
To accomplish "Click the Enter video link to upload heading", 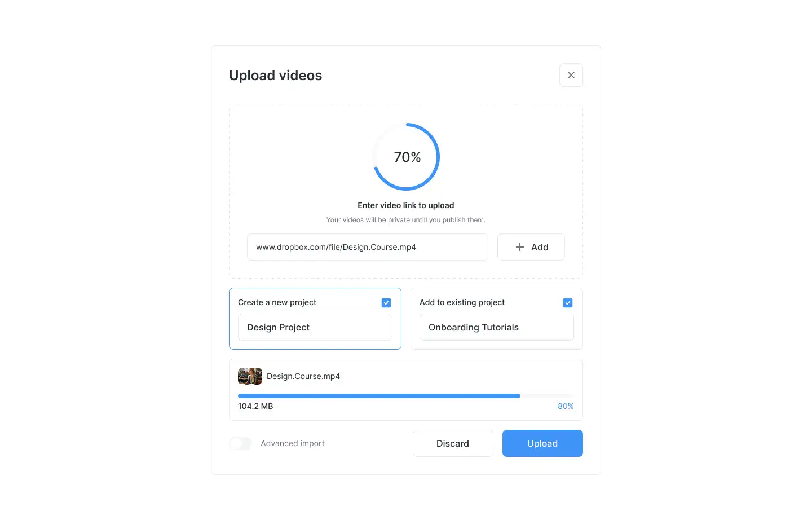I will (x=406, y=205).
